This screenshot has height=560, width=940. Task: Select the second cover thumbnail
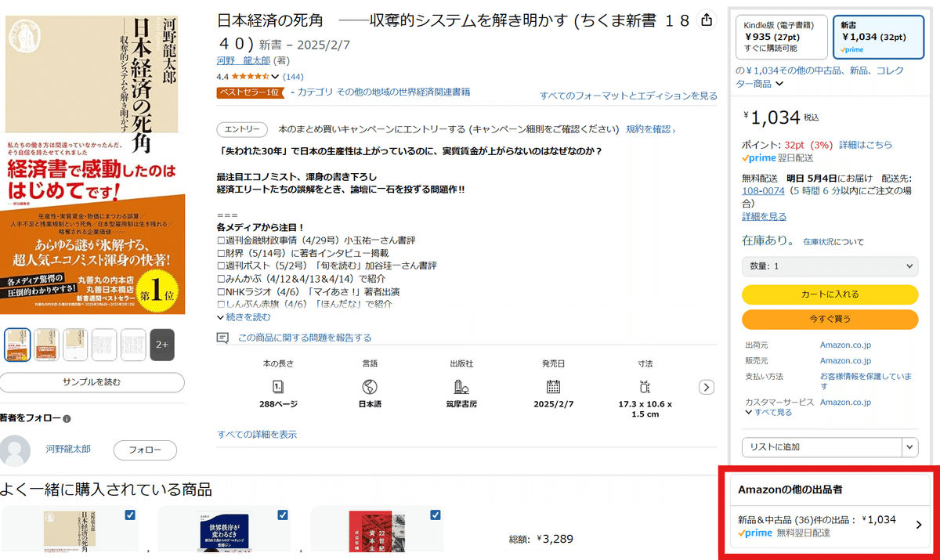pyautogui.click(x=46, y=345)
